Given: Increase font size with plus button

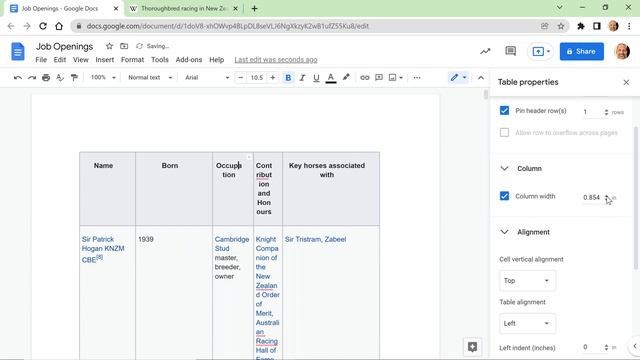Looking at the screenshot, I should (273, 78).
